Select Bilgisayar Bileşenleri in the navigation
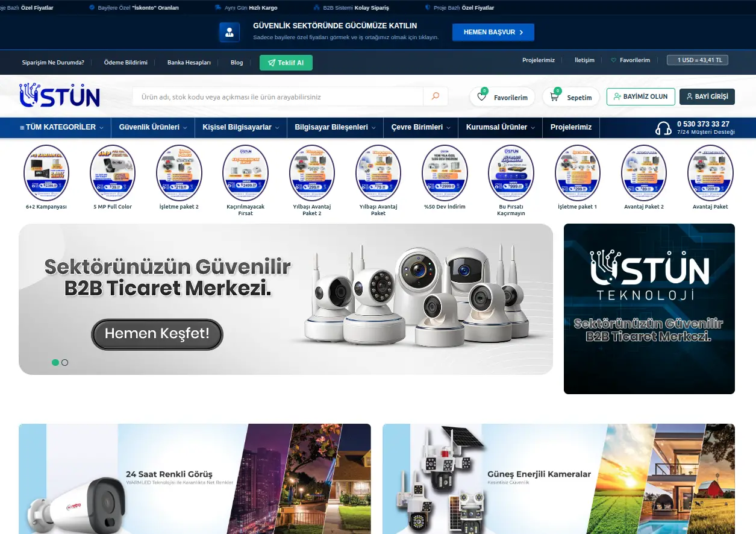Image resolution: width=756 pixels, height=534 pixels. 332,127
